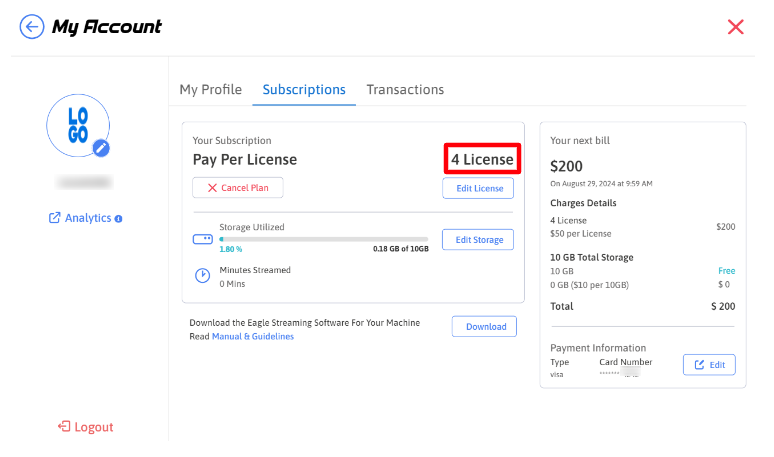Open the Transactions tab
The image size is (774, 457).
(x=405, y=90)
